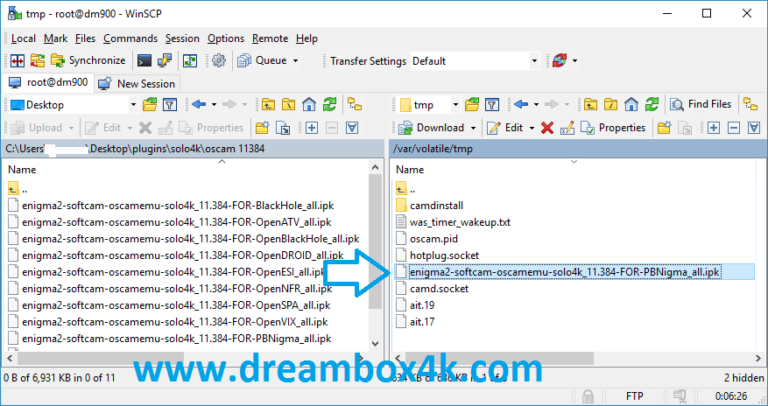Click the remote open directory icon

[x=472, y=104]
